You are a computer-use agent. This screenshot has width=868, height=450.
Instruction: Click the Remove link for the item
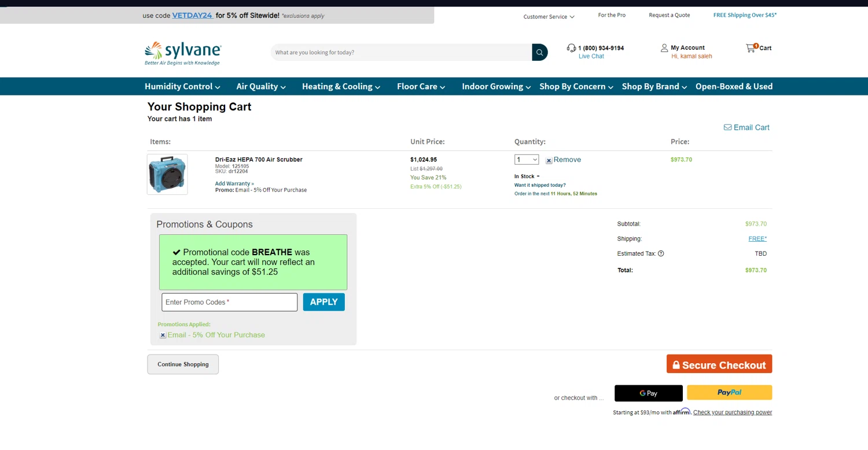point(567,160)
